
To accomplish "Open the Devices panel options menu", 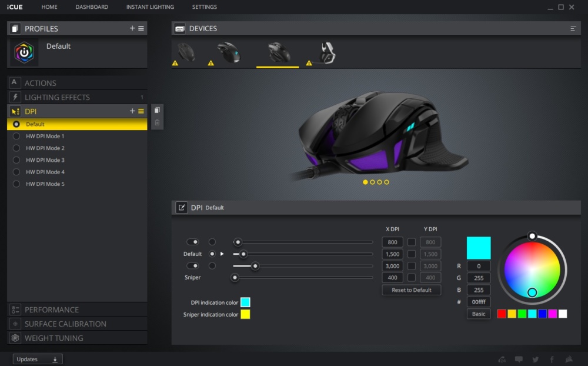I will click(x=573, y=28).
